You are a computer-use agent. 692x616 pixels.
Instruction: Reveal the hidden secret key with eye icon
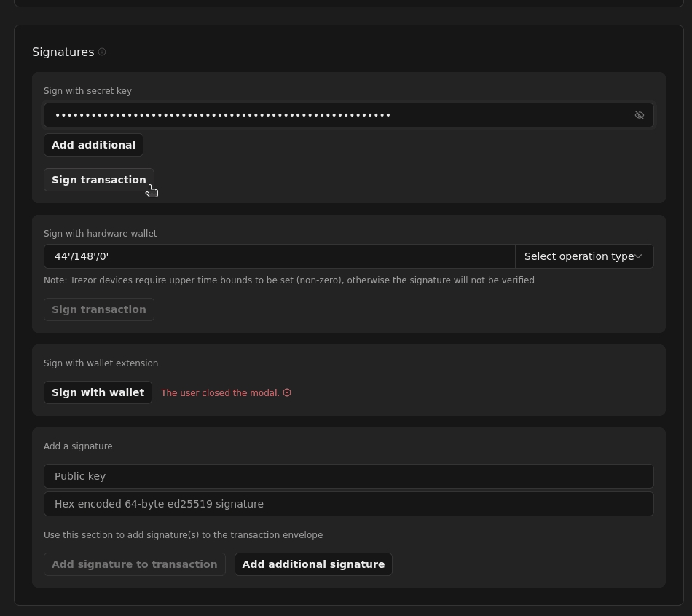pos(640,115)
